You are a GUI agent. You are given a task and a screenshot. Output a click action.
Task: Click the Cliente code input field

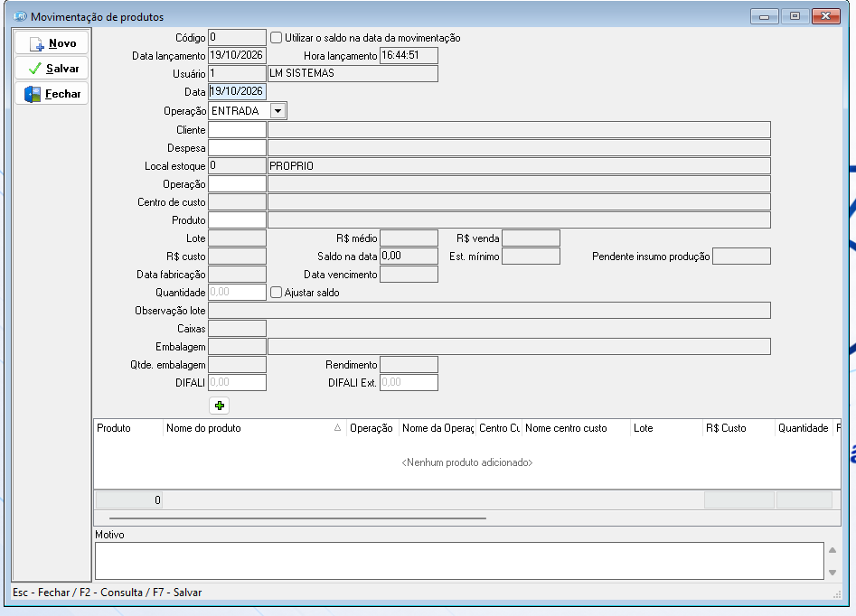coord(237,130)
